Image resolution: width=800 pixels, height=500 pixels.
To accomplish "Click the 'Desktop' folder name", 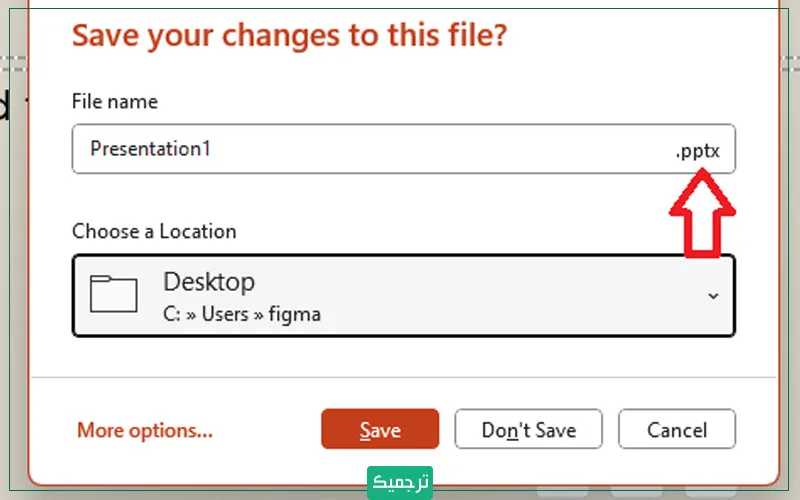I will pyautogui.click(x=209, y=280).
